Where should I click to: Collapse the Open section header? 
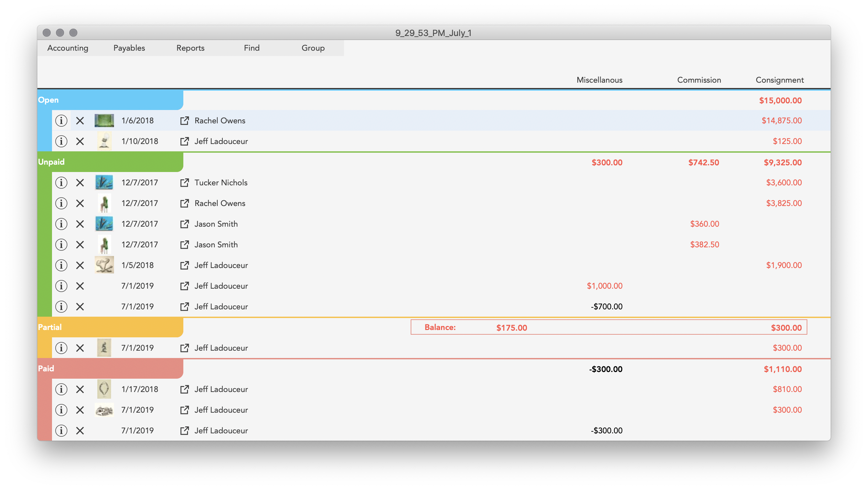tap(49, 100)
